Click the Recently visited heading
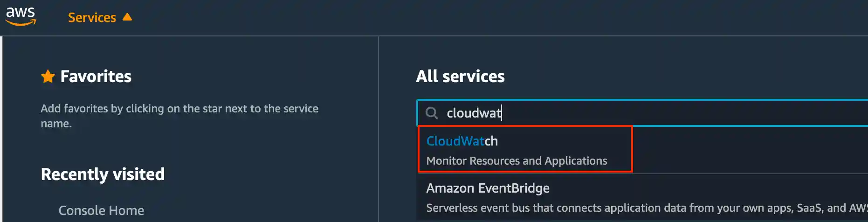The image size is (868, 222). point(103,174)
